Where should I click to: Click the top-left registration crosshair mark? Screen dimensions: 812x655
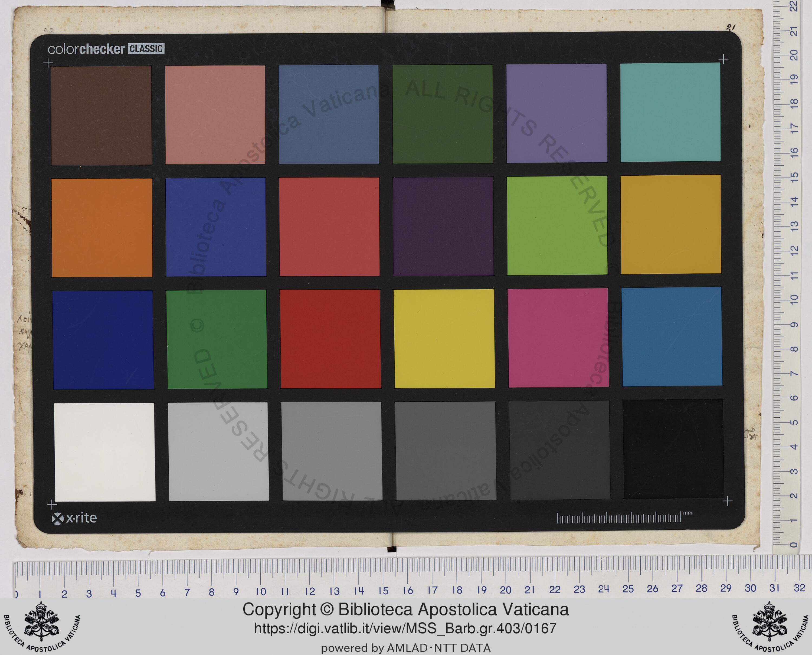click(x=48, y=63)
